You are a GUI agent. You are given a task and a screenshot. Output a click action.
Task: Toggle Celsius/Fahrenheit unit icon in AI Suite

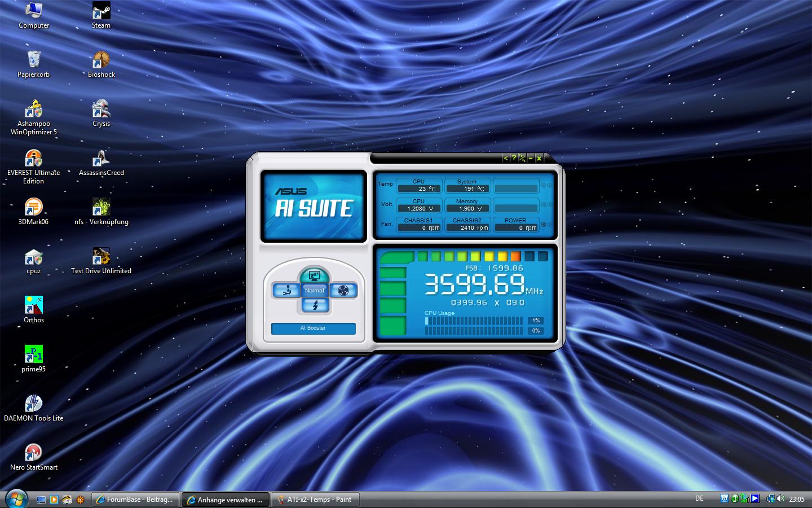click(x=522, y=158)
